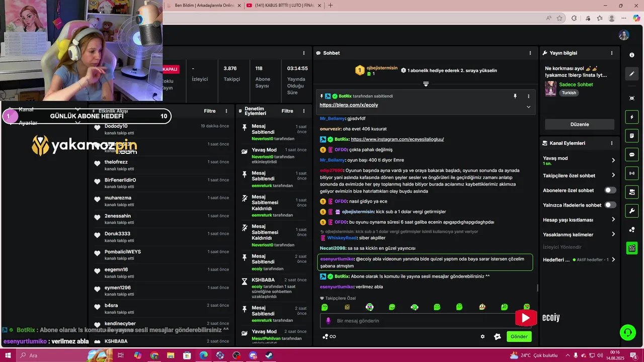644x362 pixels.
Task: Open the browser extensions puzzle icon
Action: (x=574, y=18)
